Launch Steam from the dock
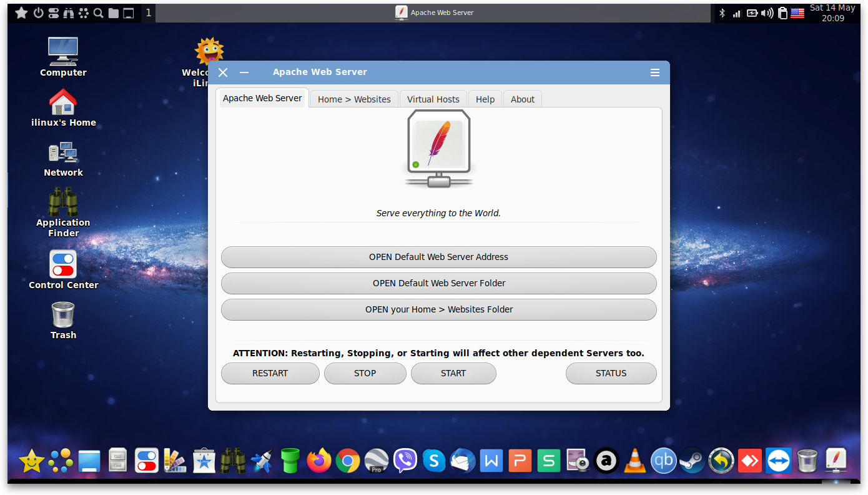Image resolution: width=868 pixels, height=495 pixels. [x=693, y=461]
